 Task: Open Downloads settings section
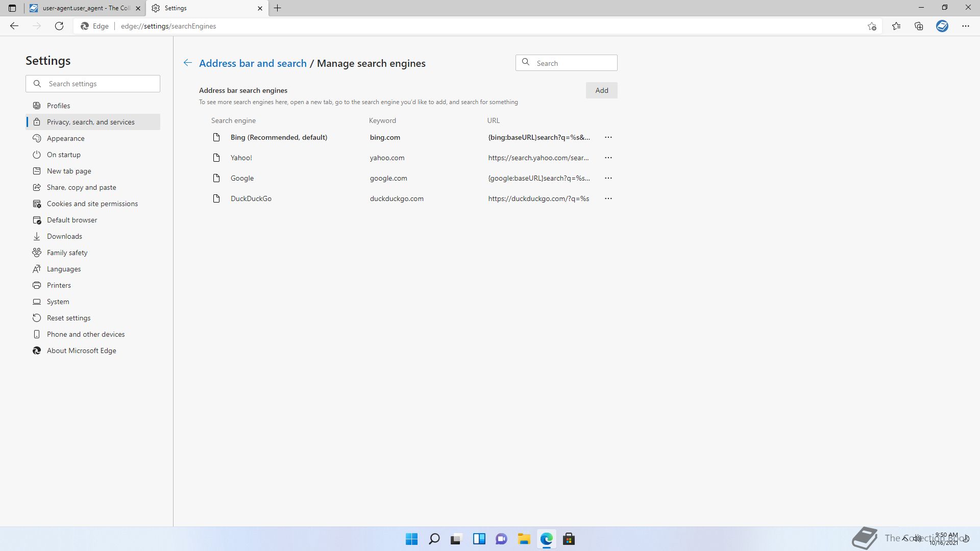[93, 236]
